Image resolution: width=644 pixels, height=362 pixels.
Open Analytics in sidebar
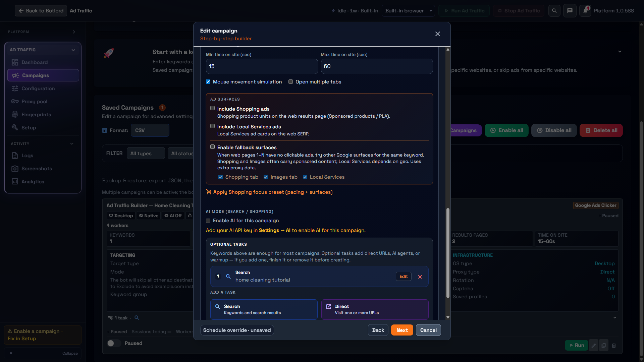coord(43,182)
